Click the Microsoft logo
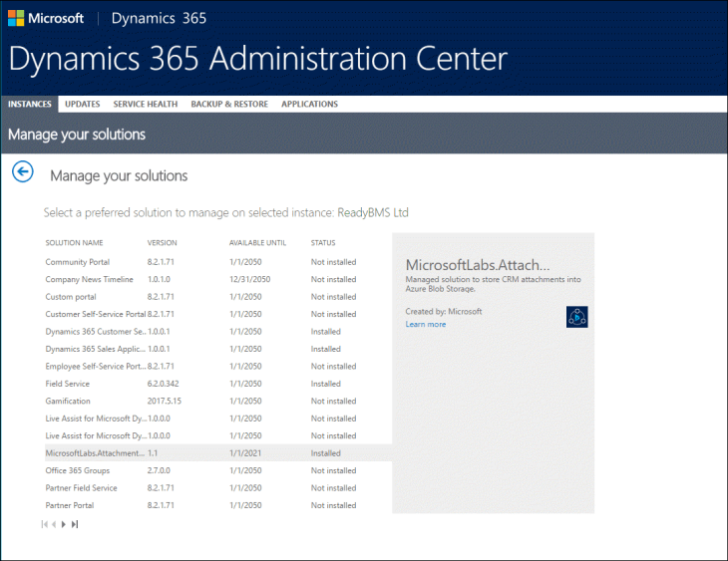Image resolution: width=728 pixels, height=561 pixels. [x=46, y=18]
